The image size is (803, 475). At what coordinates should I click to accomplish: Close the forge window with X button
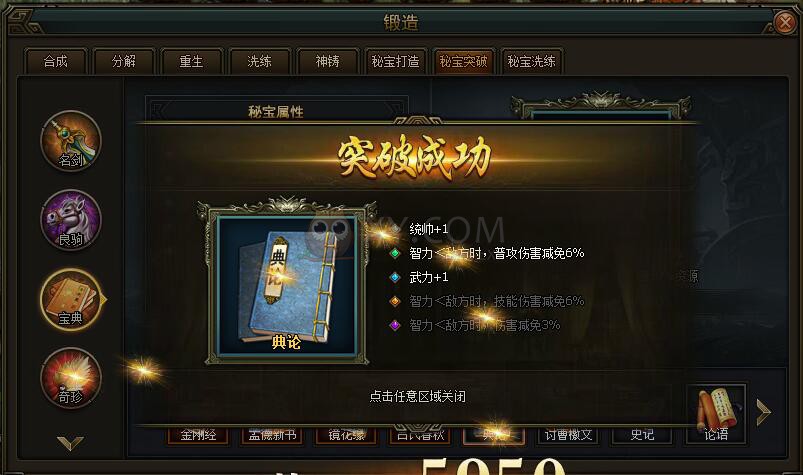coord(785,23)
